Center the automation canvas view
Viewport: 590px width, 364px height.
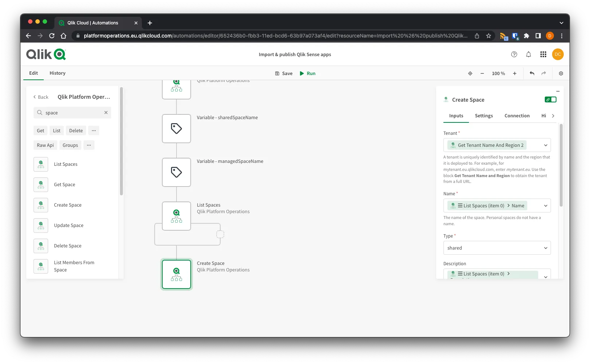[470, 73]
